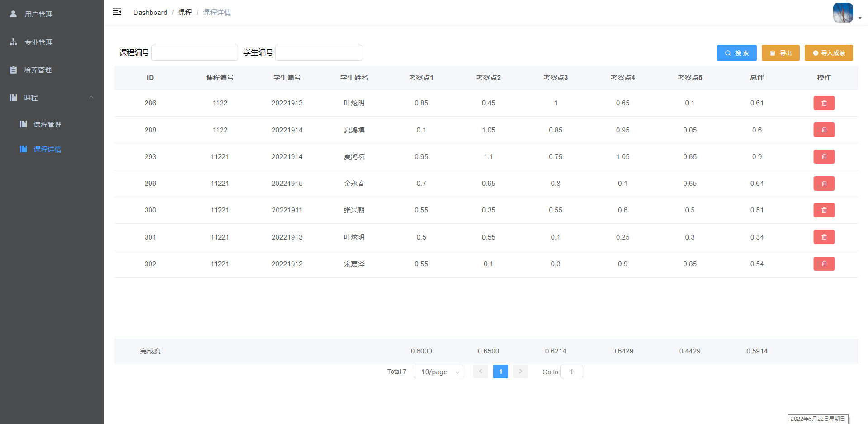Click student name 张兴朝
Image resolution: width=868 pixels, height=424 pixels.
[x=354, y=210]
